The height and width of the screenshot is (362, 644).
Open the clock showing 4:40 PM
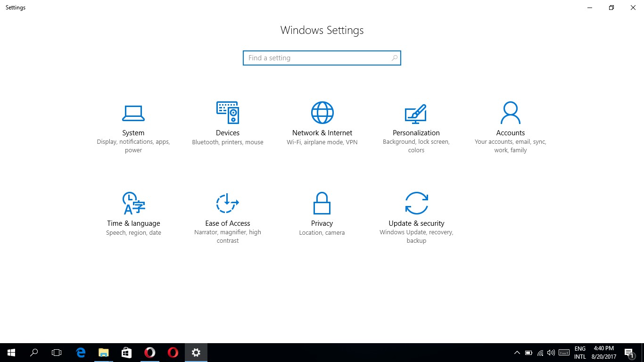coord(604,353)
